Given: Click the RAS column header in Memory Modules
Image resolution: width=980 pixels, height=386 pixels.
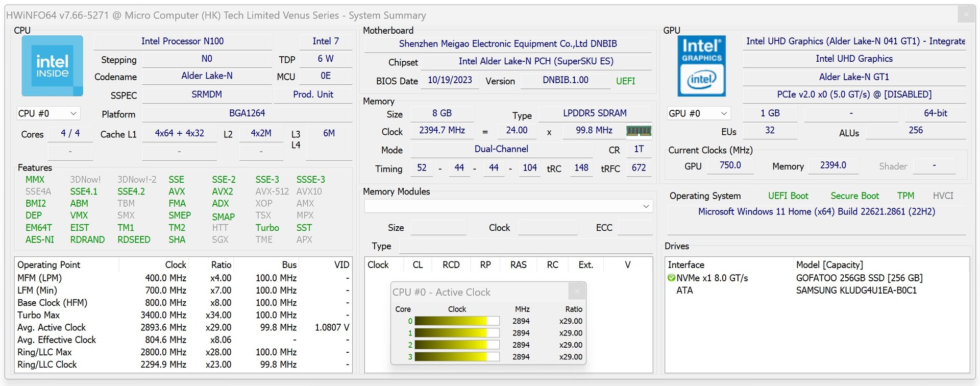Looking at the screenshot, I should coord(518,265).
